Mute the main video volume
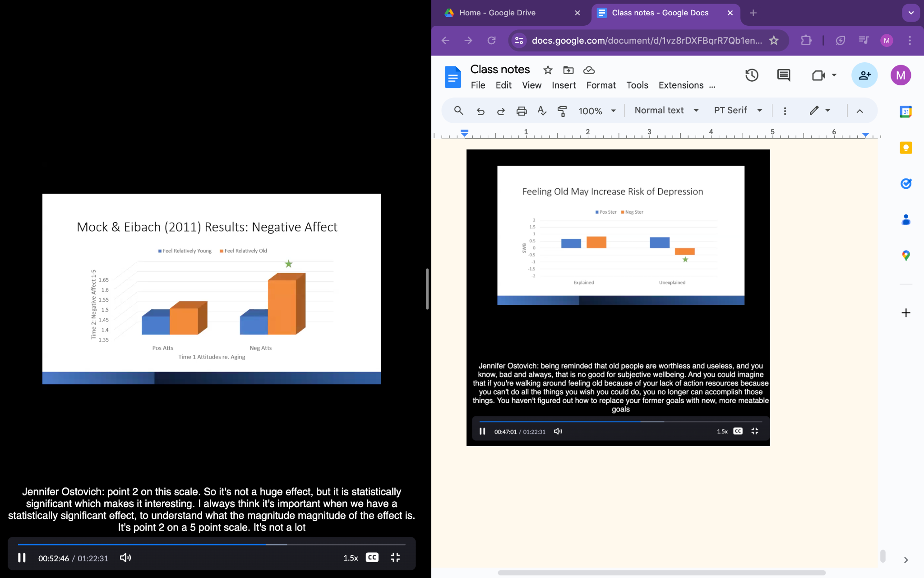Screen dimensions: 924x578 coord(125,558)
